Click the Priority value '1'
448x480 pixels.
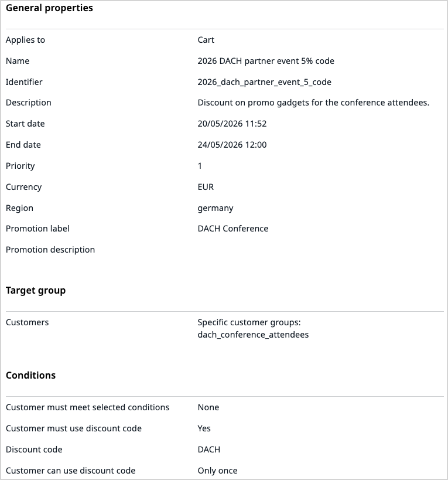click(200, 166)
